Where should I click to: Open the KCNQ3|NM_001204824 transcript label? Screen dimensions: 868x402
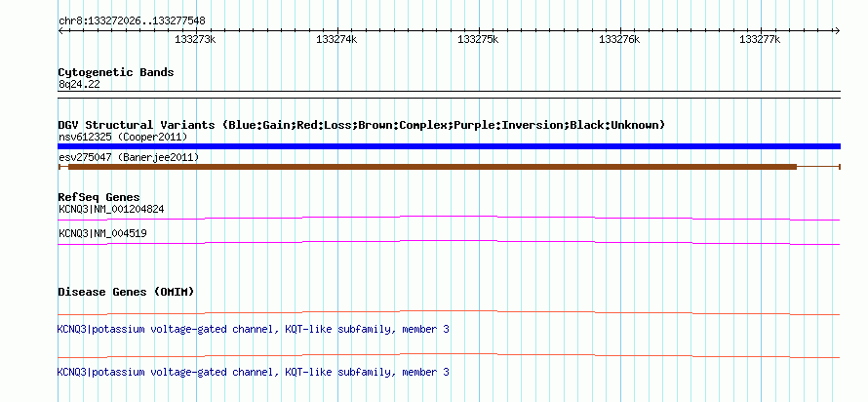tap(111, 210)
